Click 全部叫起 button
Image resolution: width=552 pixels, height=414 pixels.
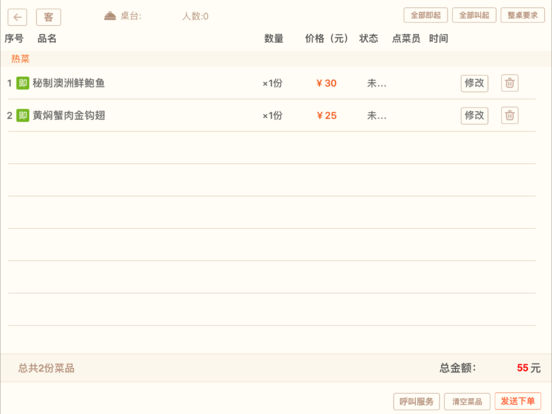tap(474, 15)
